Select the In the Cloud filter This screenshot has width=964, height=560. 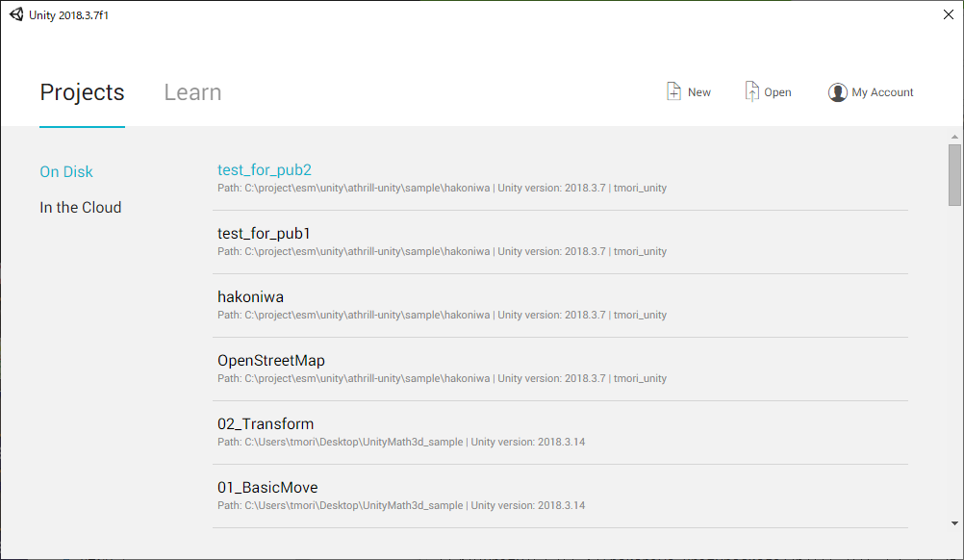81,207
